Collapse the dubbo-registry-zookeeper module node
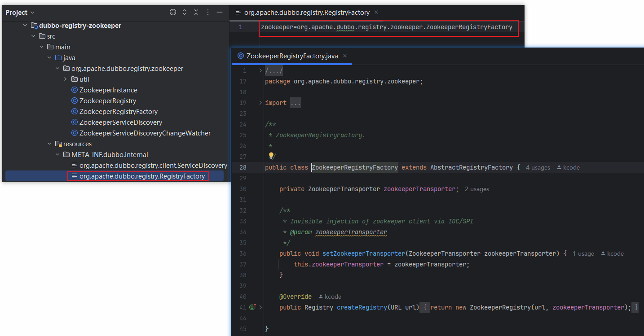 pyautogui.click(x=26, y=26)
